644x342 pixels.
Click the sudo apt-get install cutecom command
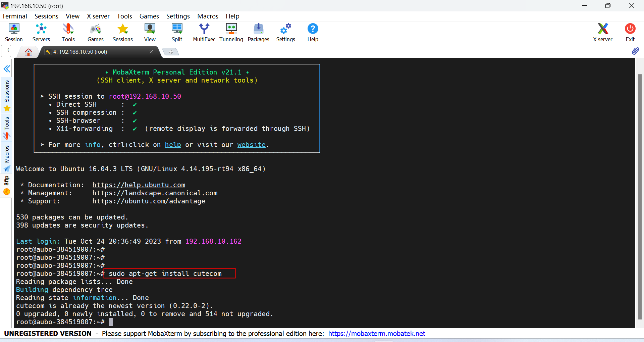[x=165, y=274]
